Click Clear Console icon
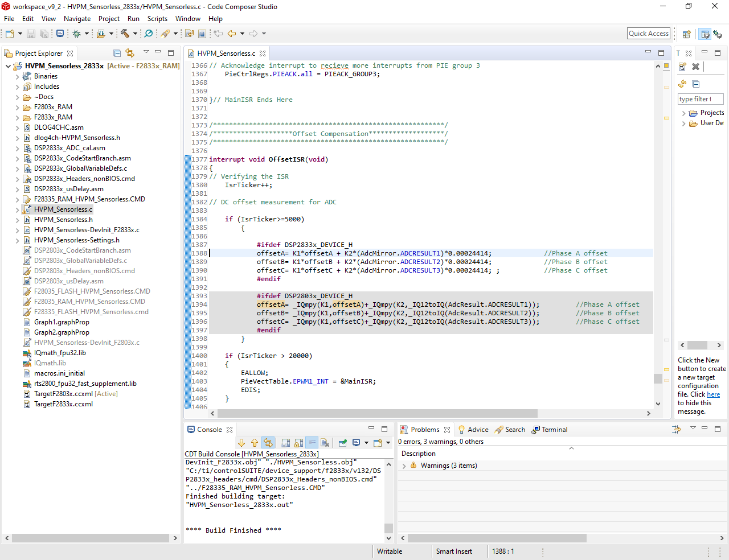 [325, 443]
